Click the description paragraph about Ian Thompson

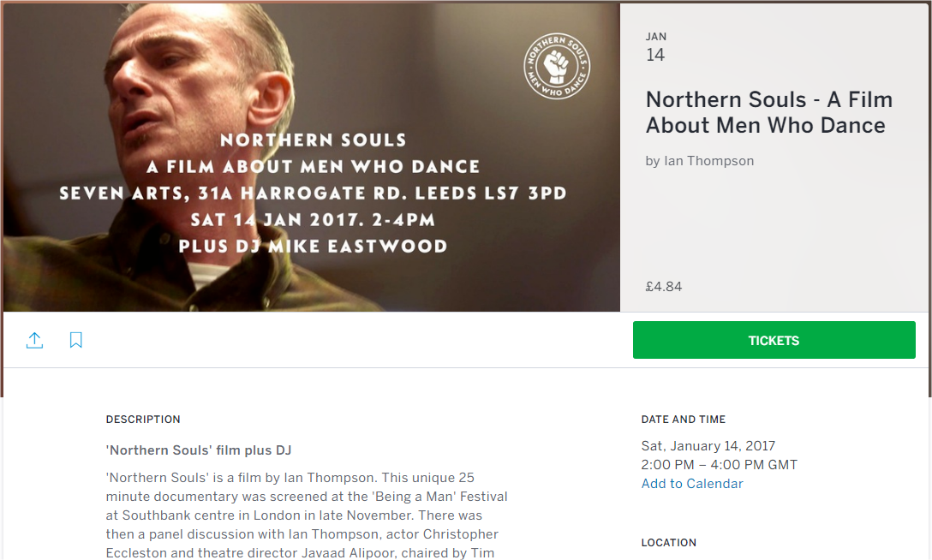307,515
